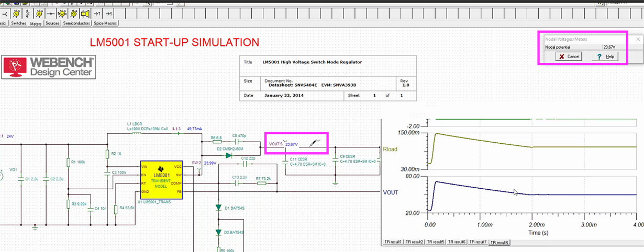
Task: Select the voltage pin icon
Action: click(5, 13)
